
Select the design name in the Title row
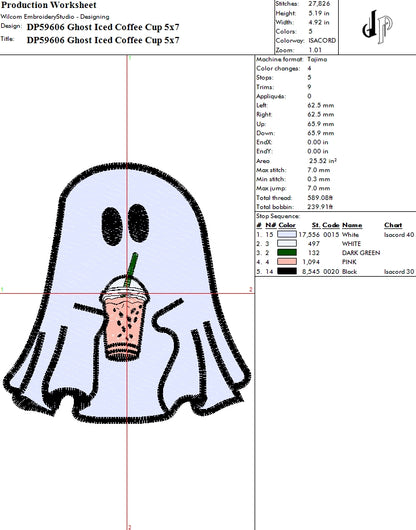click(103, 40)
